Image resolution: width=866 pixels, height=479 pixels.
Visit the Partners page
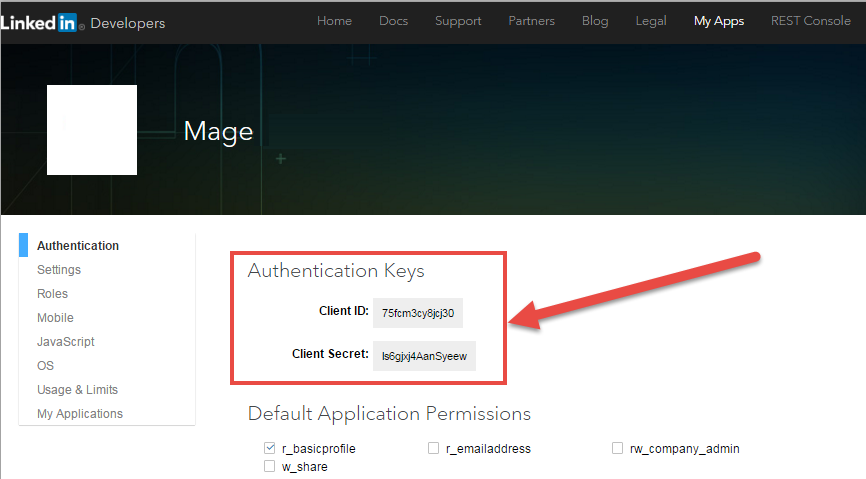(531, 21)
